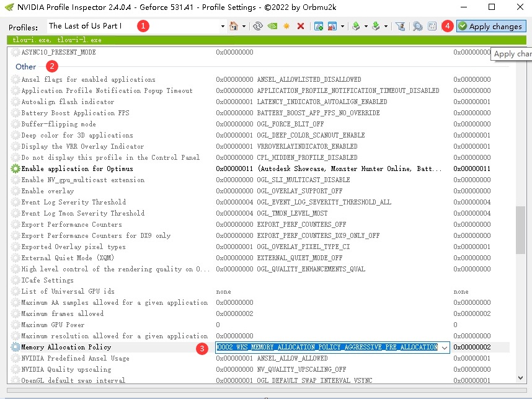This screenshot has height=399, width=532.
Task: Open the scan for modified profiles magnifier
Action: (418, 26)
